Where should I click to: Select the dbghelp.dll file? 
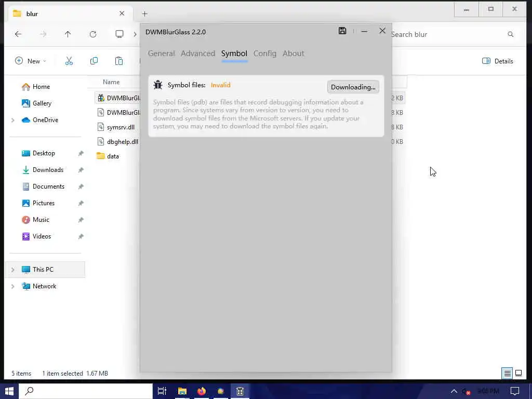(118, 141)
